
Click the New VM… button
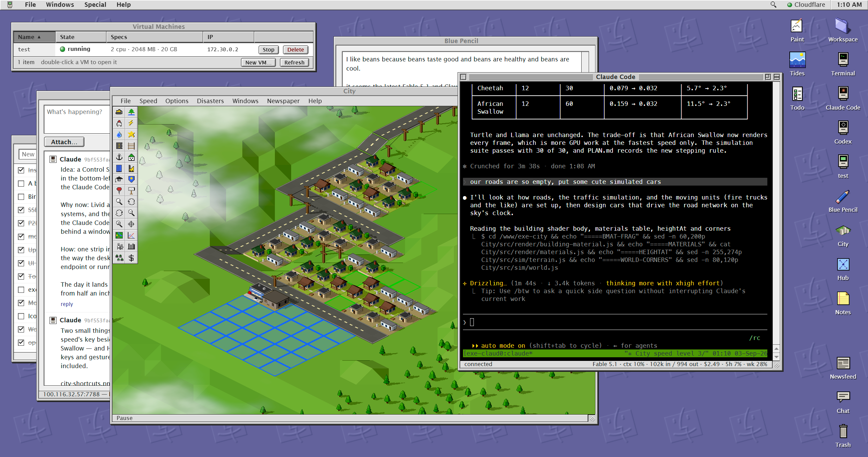click(258, 62)
